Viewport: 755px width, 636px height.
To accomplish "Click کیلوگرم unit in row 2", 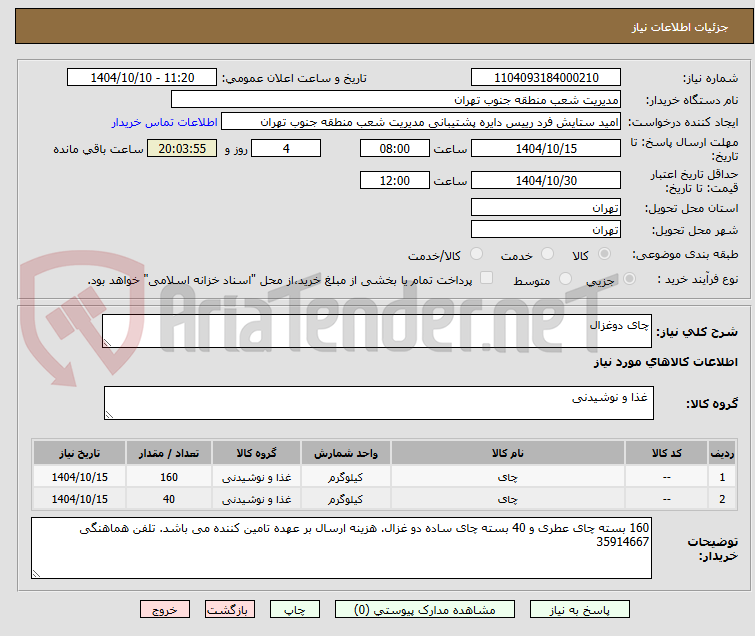I will (x=346, y=499).
